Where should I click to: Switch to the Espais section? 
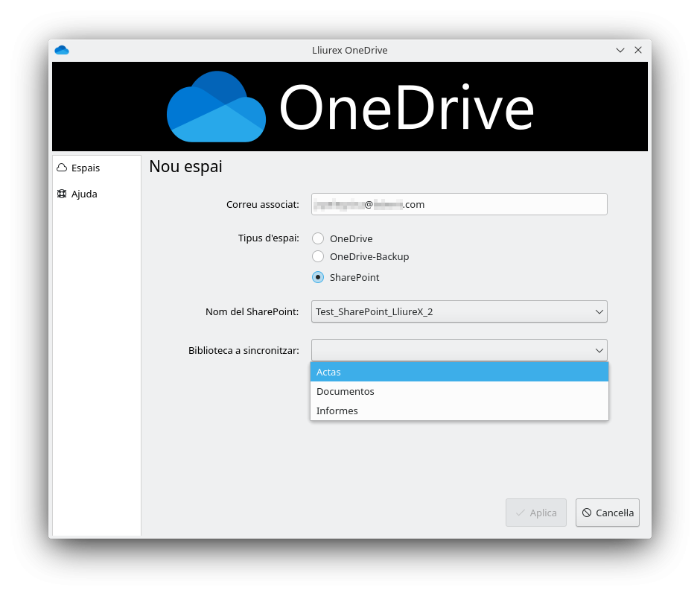pyautogui.click(x=84, y=168)
